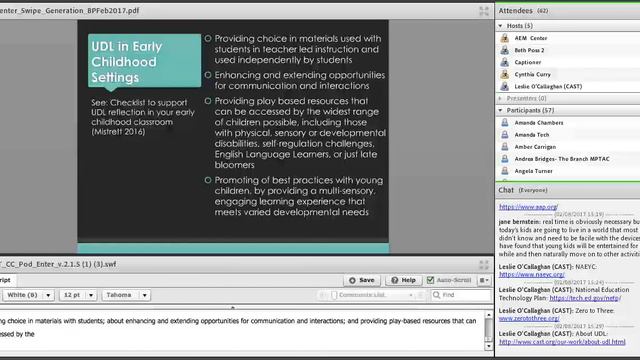Open the caption pod options menu dropdown

point(484,280)
